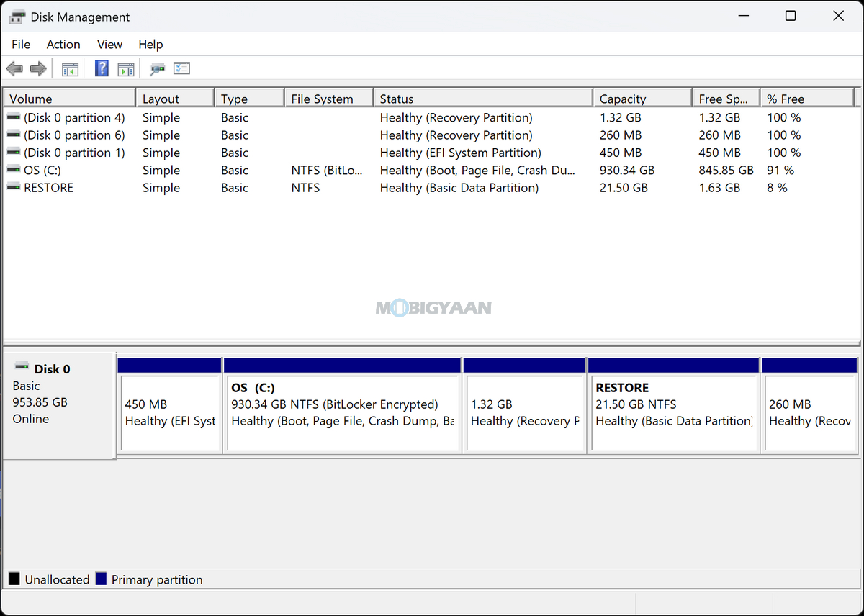864x616 pixels.
Task: Click Show/Hide Console Tree toolbar icon
Action: click(x=70, y=69)
